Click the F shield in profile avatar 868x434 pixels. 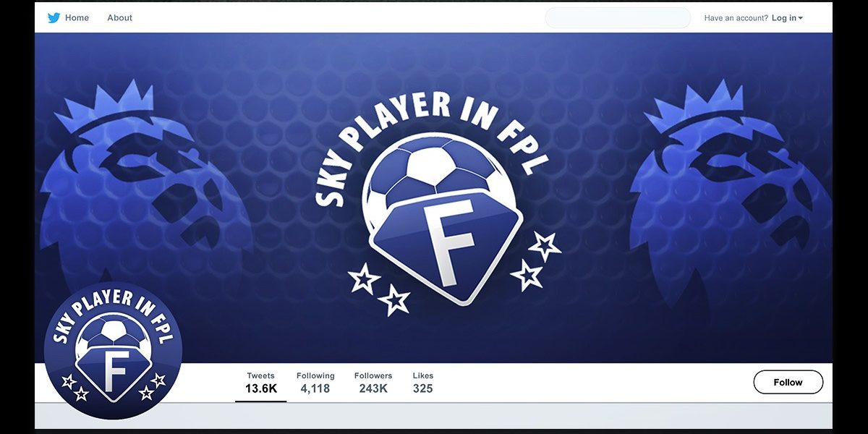point(114,369)
